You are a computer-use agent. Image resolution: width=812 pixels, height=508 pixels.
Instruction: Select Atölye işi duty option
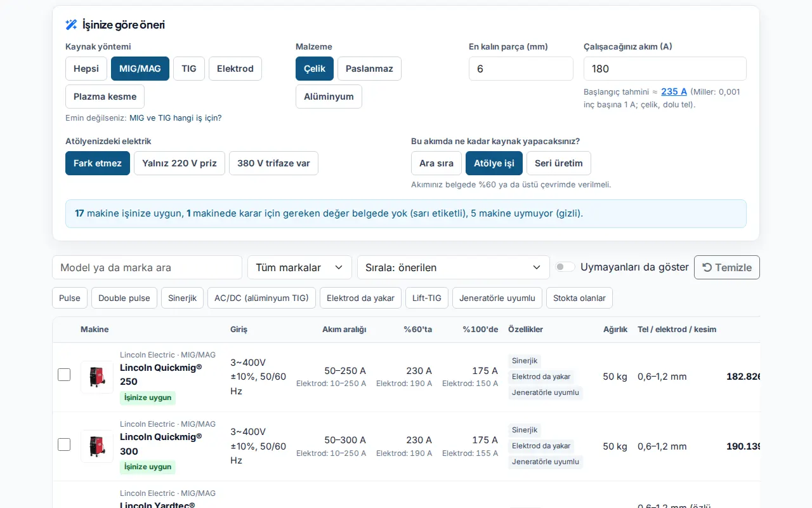point(494,163)
